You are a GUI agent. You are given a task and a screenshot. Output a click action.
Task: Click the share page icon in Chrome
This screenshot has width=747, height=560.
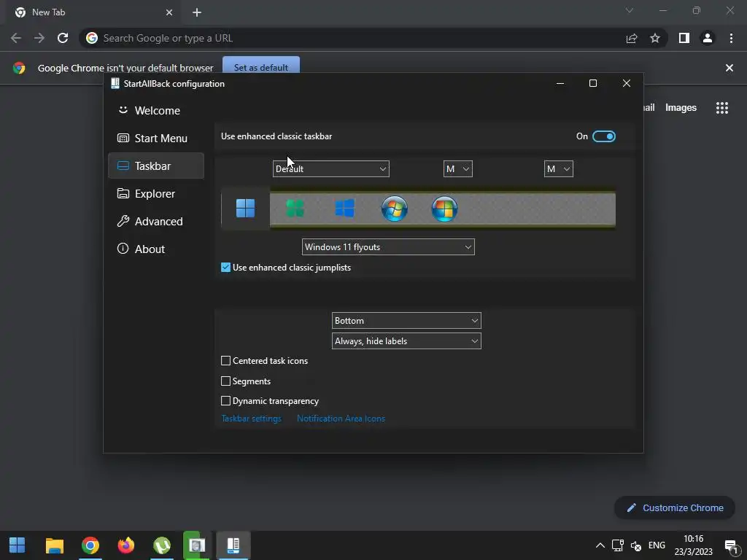coord(632,38)
